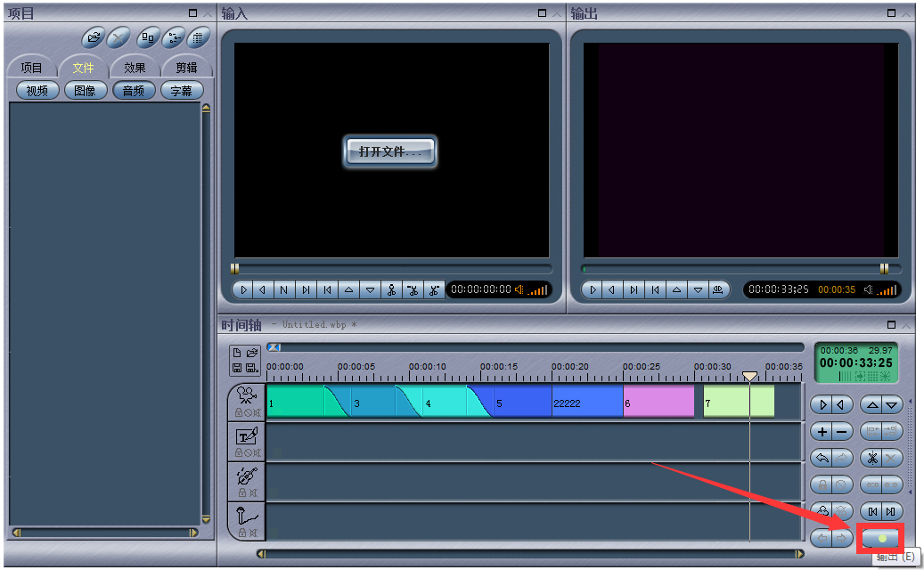Click the undo arrow in timeline controls
This screenshot has width=924, height=570.
click(x=821, y=458)
